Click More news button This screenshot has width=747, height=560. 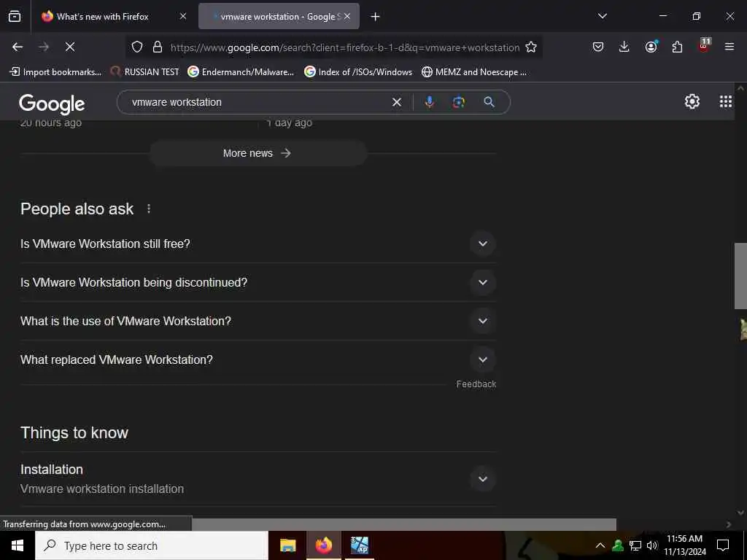[x=258, y=153]
